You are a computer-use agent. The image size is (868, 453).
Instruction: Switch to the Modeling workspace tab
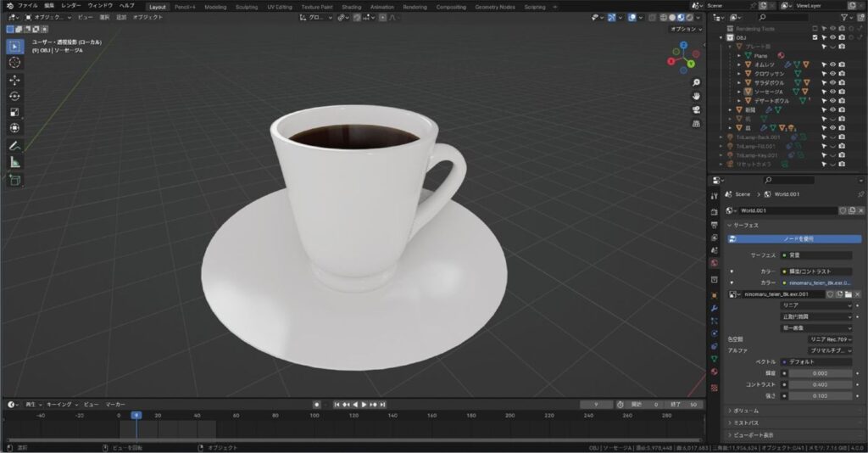215,7
